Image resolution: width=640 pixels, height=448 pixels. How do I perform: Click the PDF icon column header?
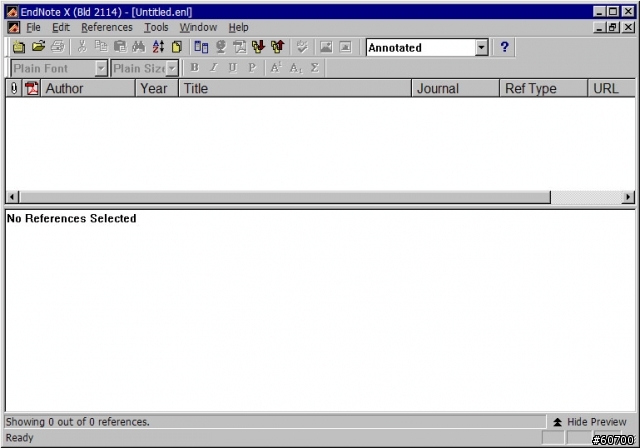(x=31, y=88)
